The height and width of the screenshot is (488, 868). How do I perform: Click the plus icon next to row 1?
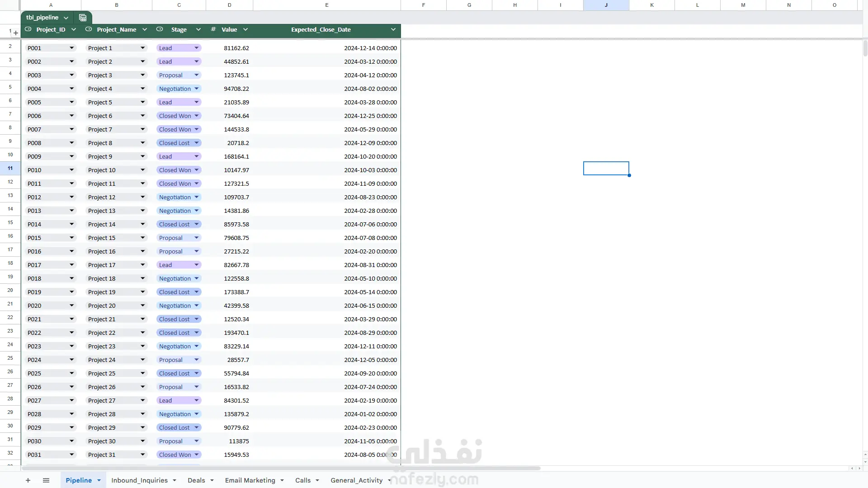[16, 33]
